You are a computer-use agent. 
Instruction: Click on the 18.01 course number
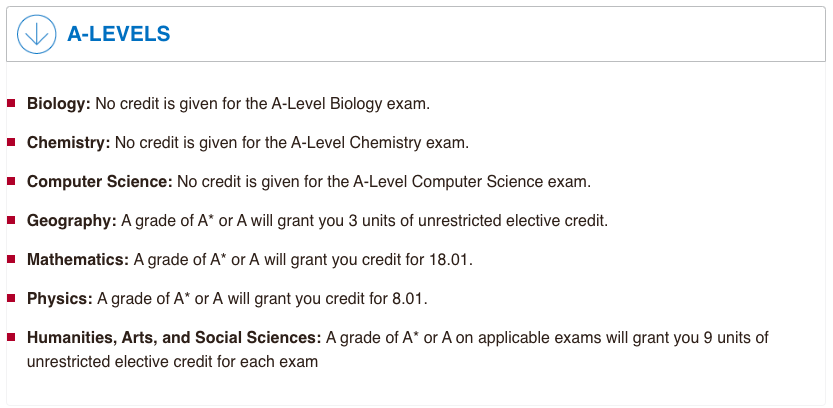(449, 260)
